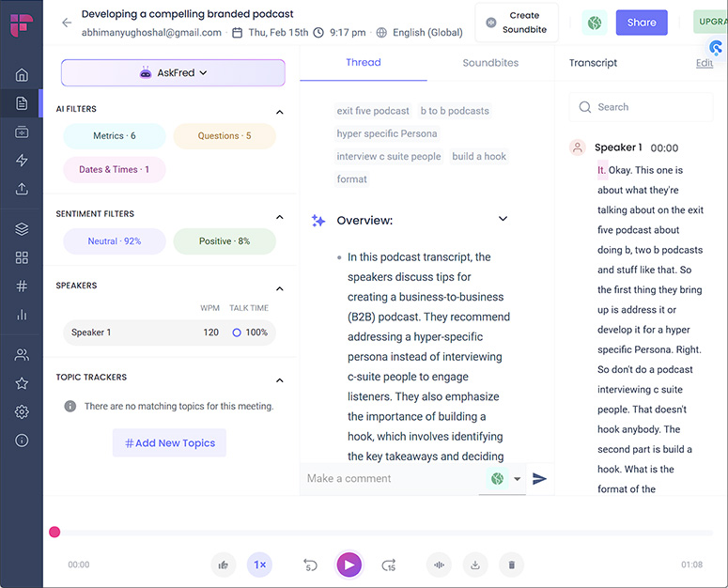The image size is (728, 588).
Task: Click the transcript Search field
Action: tap(642, 107)
